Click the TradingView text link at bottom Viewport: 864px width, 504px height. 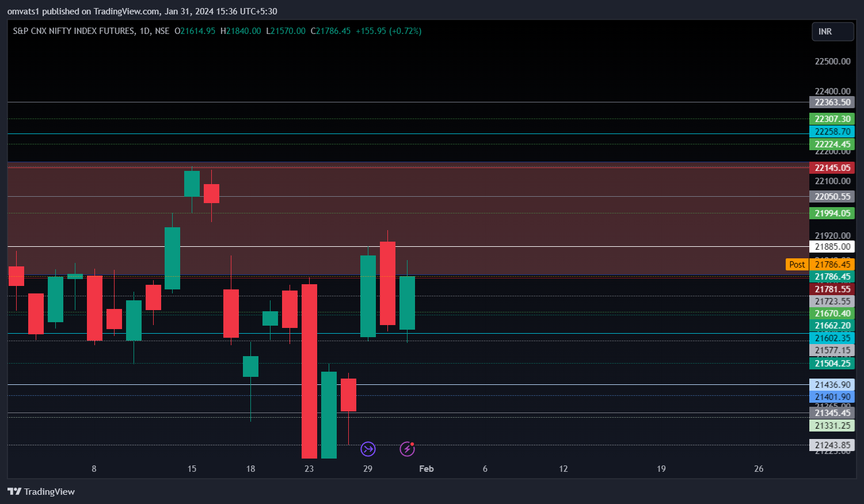point(50,491)
